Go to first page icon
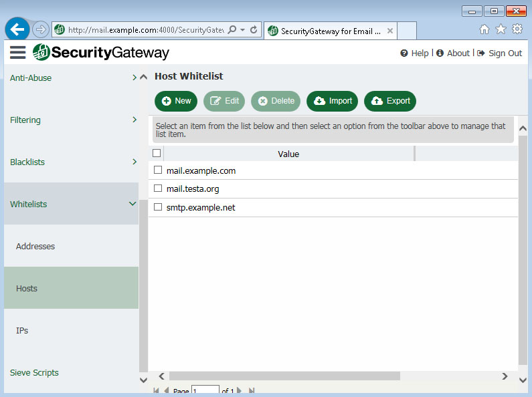Viewport: 532px width, 397px height. pyautogui.click(x=156, y=390)
